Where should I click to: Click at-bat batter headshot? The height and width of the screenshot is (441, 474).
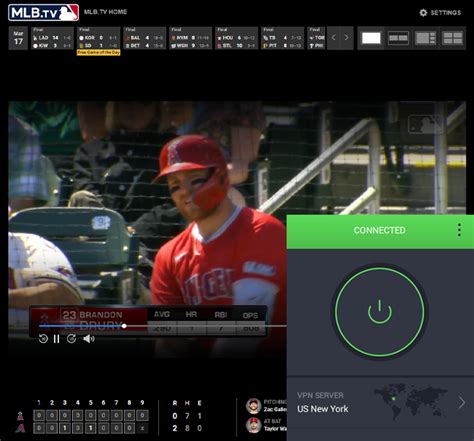(253, 425)
